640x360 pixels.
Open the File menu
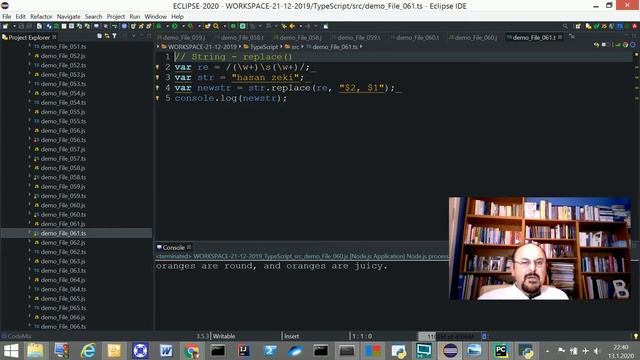pos(7,17)
